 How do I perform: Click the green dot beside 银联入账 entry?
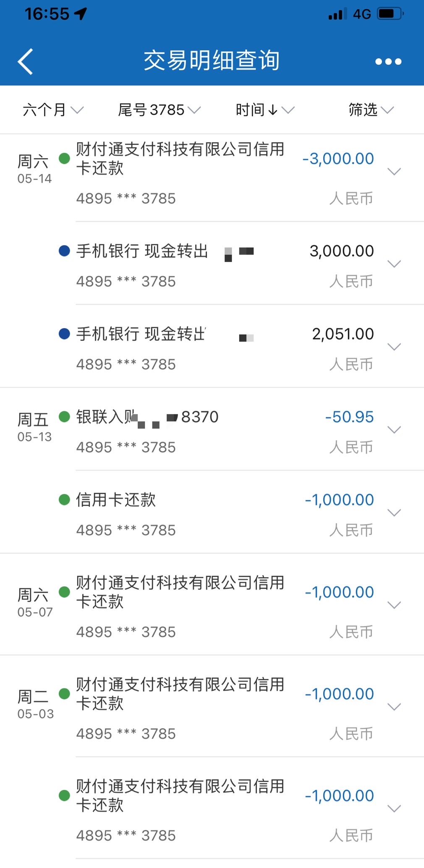click(x=64, y=417)
